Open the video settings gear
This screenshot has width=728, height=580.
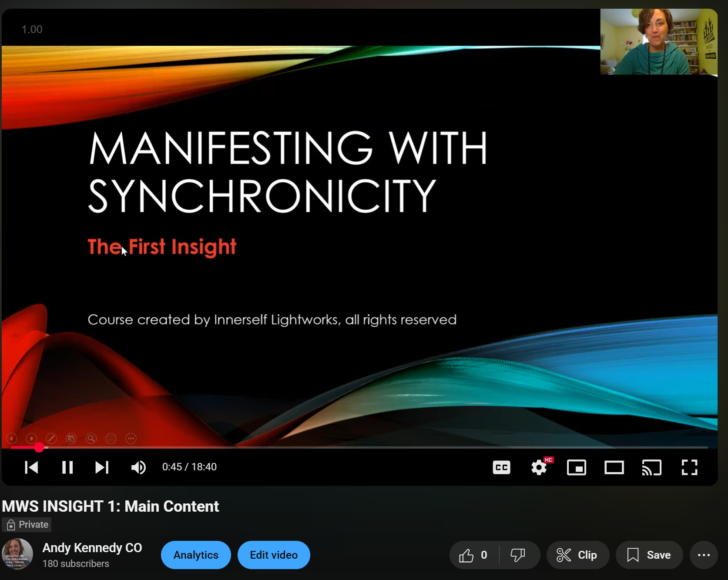[539, 468]
